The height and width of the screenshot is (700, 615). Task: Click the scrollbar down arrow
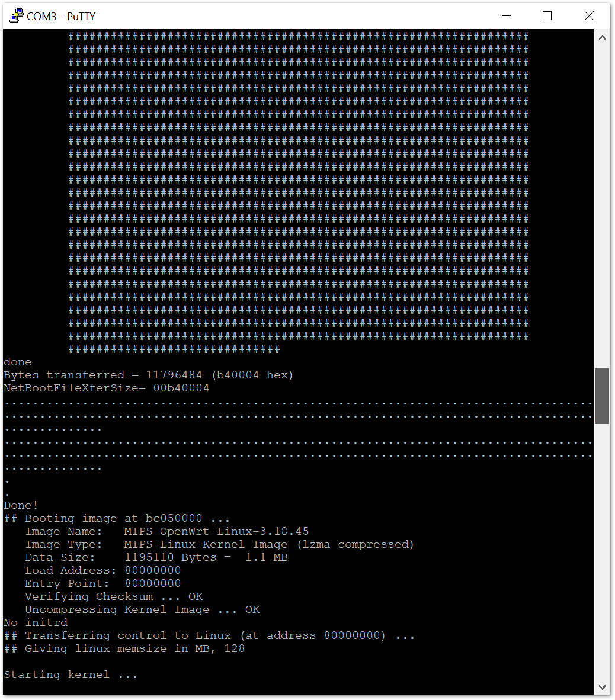(602, 686)
